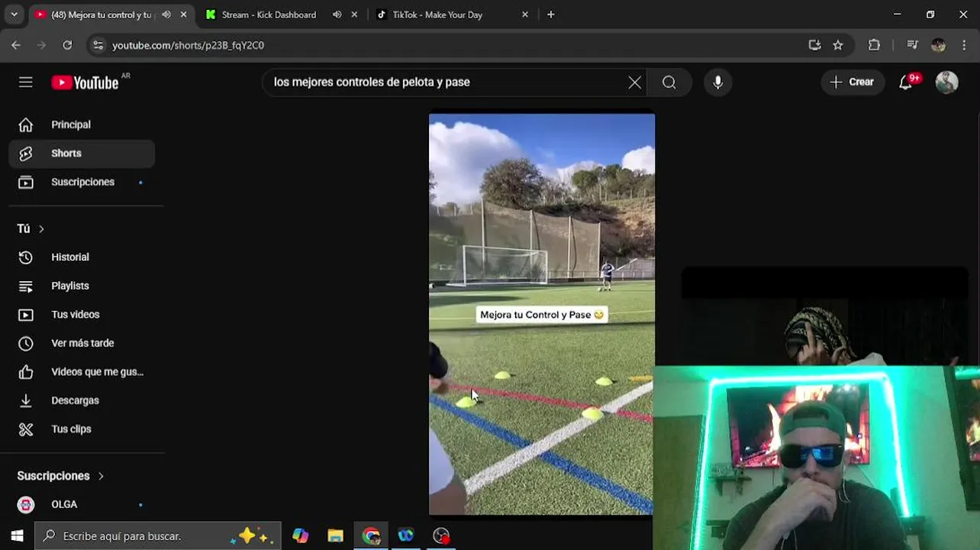Click the Crear button
Image resolution: width=980 pixels, height=550 pixels.
tap(852, 82)
